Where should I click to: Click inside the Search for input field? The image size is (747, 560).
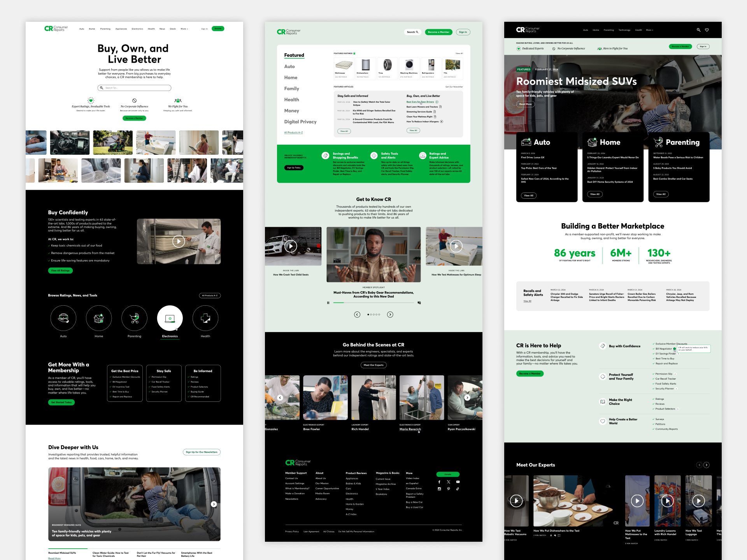134,88
